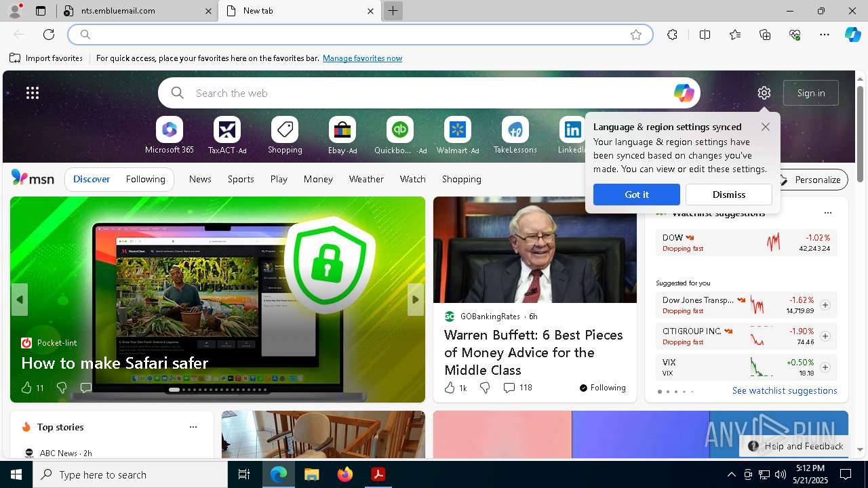
Task: Click Import favorites
Action: point(46,58)
